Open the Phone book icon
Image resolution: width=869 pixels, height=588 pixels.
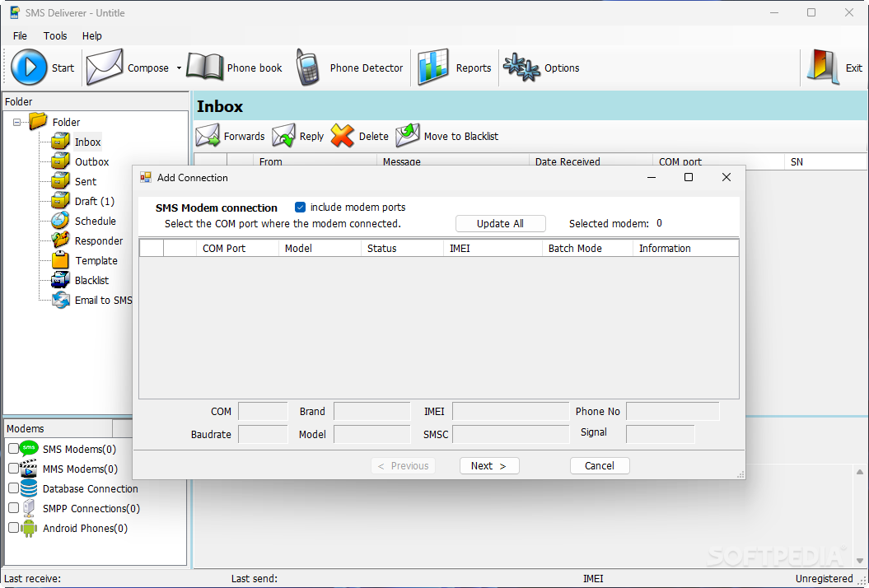tap(204, 67)
